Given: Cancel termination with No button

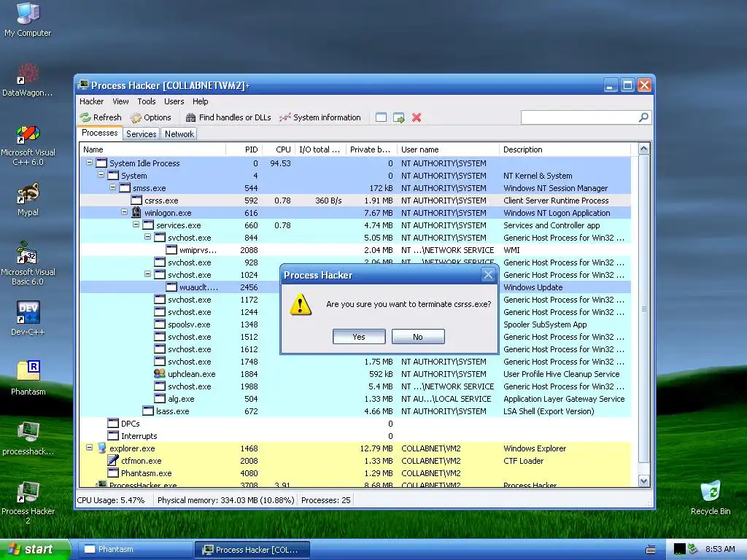Looking at the screenshot, I should (x=418, y=337).
